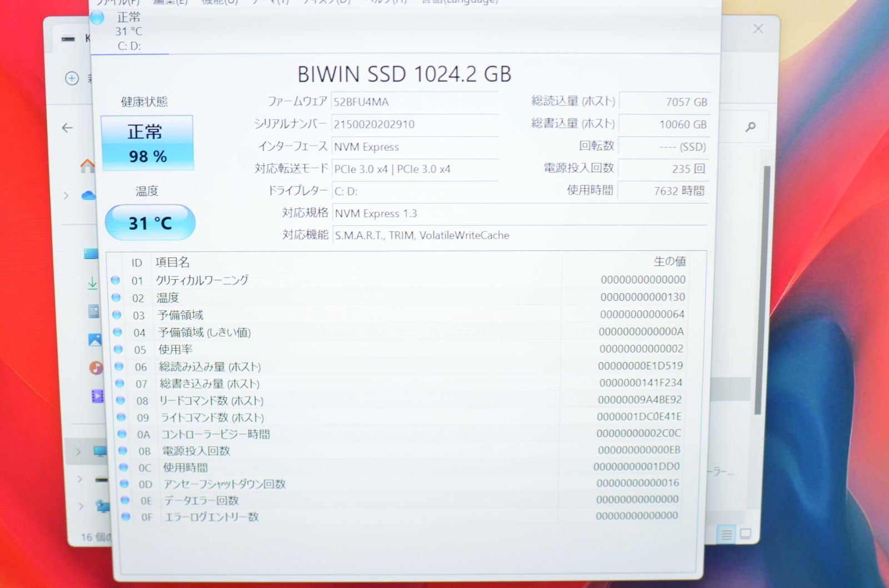Click the status circle for ID 0C 使用時間

click(x=123, y=467)
